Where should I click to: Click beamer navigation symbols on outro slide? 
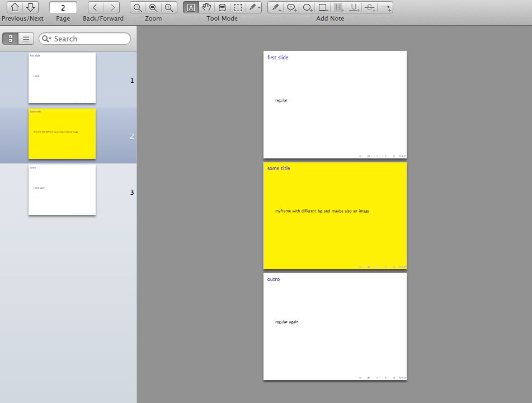click(382, 378)
